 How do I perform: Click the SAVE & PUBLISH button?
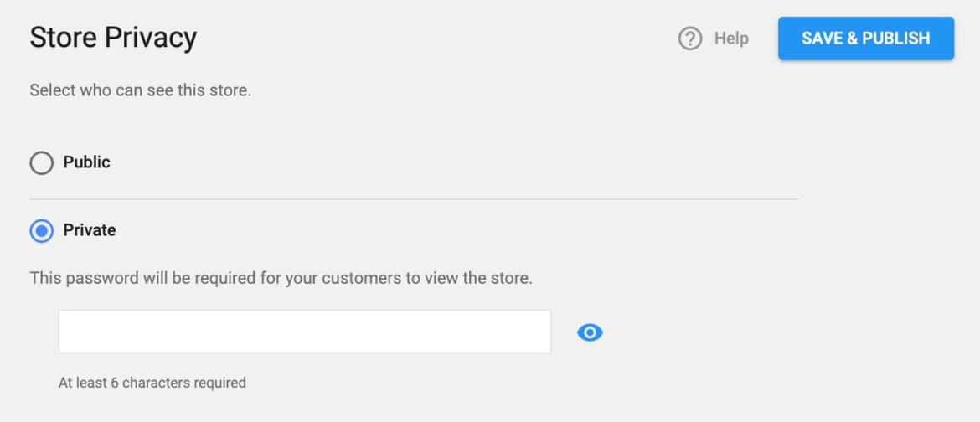coord(865,39)
